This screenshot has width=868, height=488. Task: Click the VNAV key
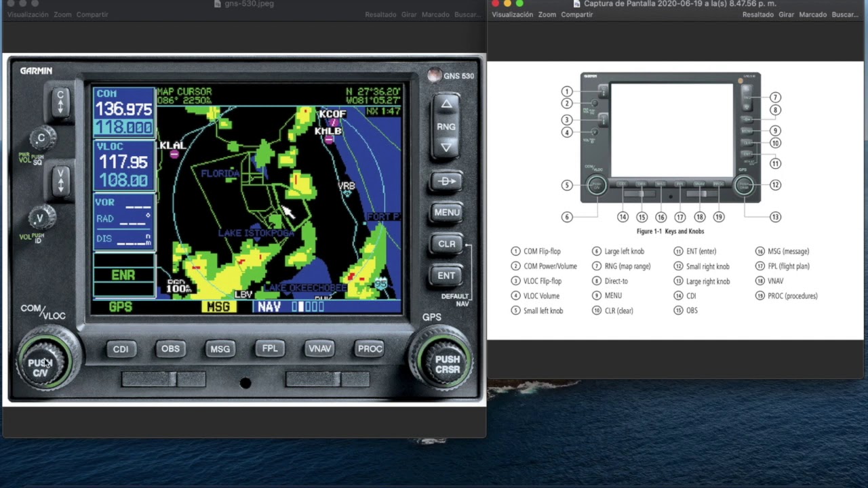pyautogui.click(x=319, y=348)
